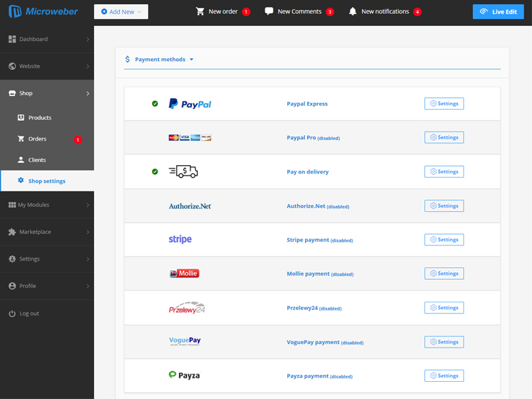Click the delivery truck icon
This screenshot has height=399, width=532.
point(183,171)
